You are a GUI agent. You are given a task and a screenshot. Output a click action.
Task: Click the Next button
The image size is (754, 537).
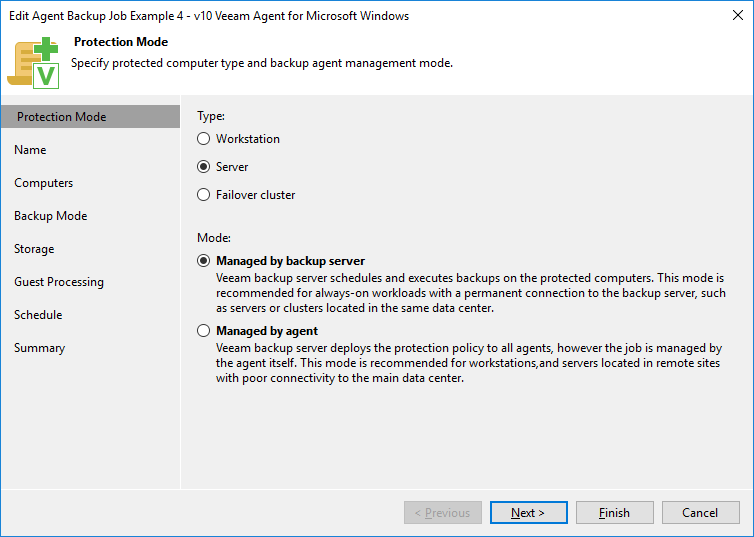tap(528, 512)
